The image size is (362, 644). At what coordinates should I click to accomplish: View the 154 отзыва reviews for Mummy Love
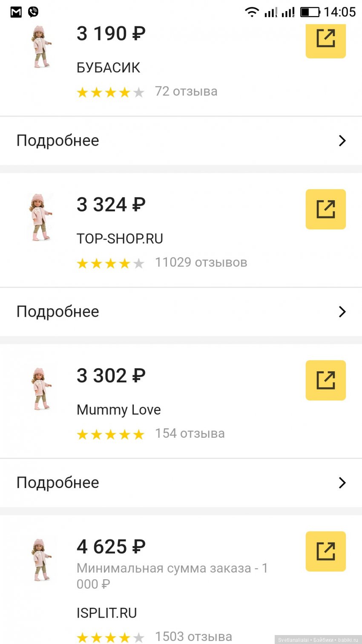(190, 433)
